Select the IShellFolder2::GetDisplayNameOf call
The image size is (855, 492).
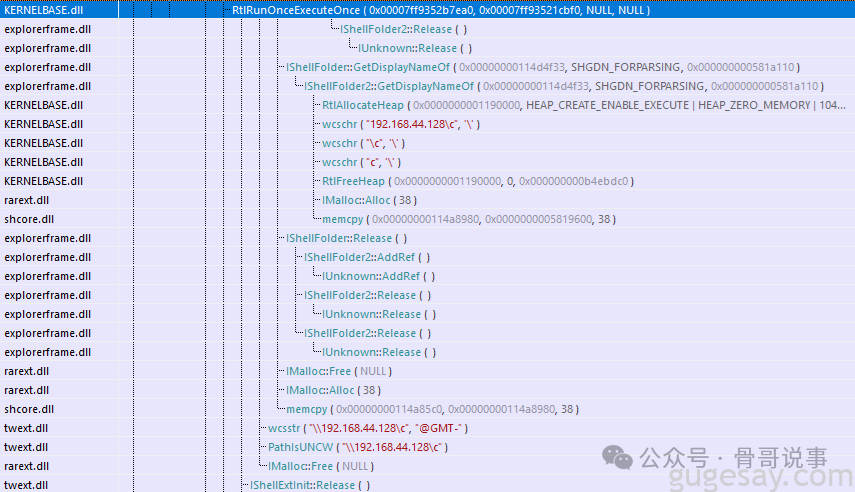pyautogui.click(x=564, y=86)
